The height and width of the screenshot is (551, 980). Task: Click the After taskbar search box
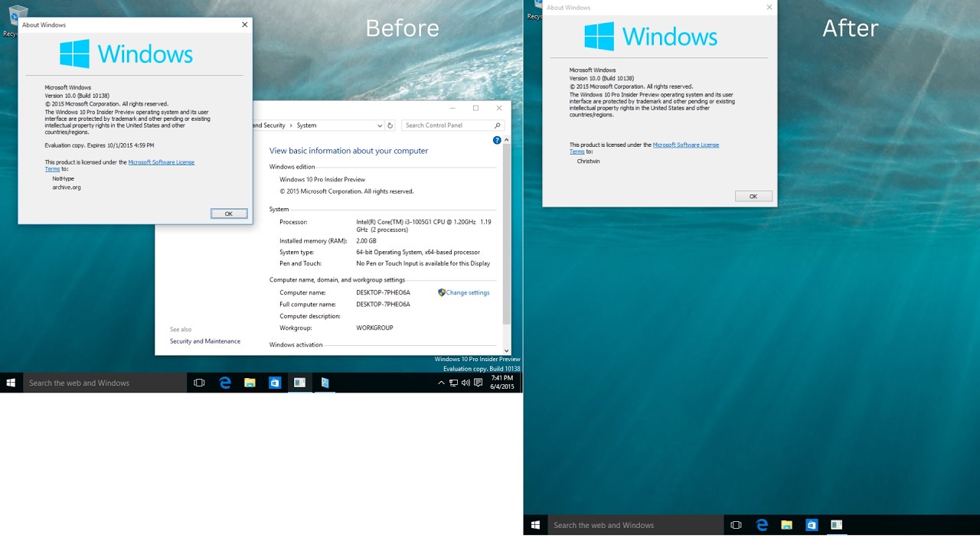(635, 525)
